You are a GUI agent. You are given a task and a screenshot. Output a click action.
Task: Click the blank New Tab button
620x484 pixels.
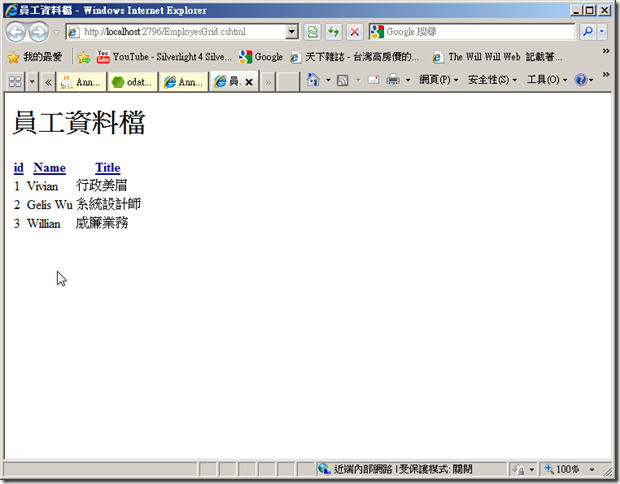tap(287, 82)
